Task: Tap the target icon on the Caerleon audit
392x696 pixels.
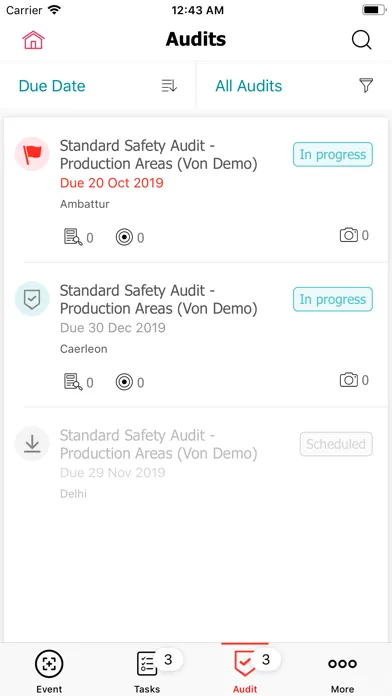Action: tap(124, 382)
